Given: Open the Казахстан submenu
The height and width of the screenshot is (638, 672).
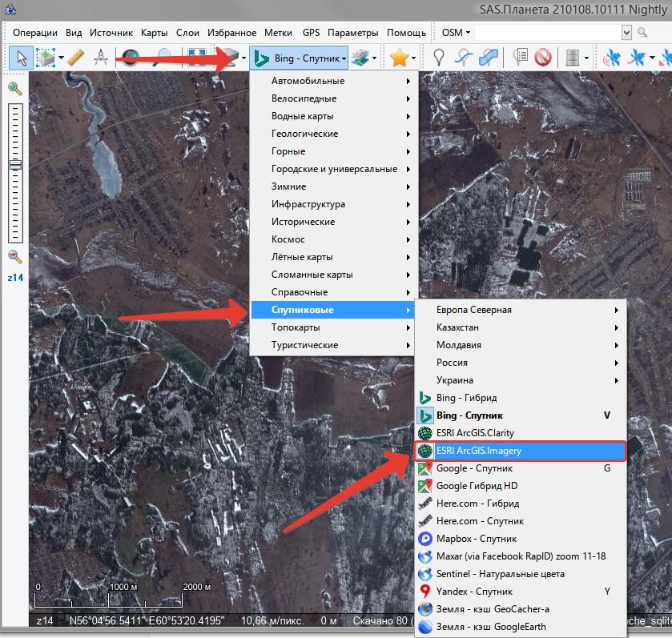Looking at the screenshot, I should click(x=521, y=327).
